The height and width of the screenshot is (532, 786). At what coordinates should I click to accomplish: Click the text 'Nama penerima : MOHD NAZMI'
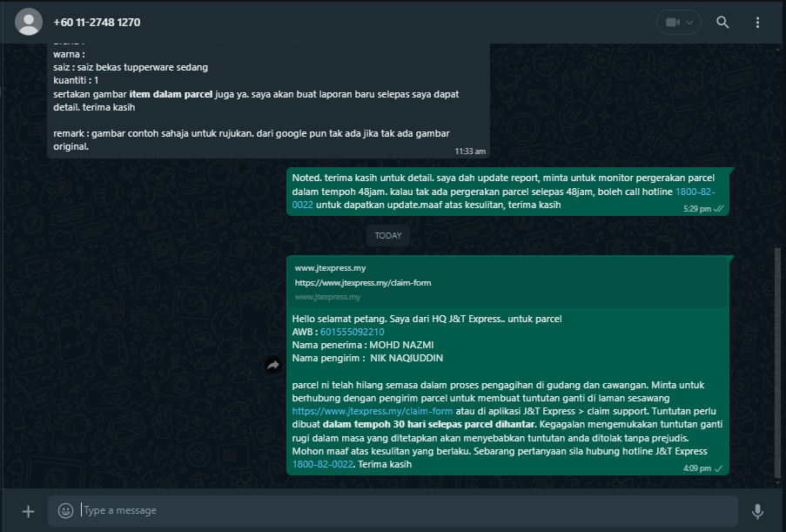363,345
